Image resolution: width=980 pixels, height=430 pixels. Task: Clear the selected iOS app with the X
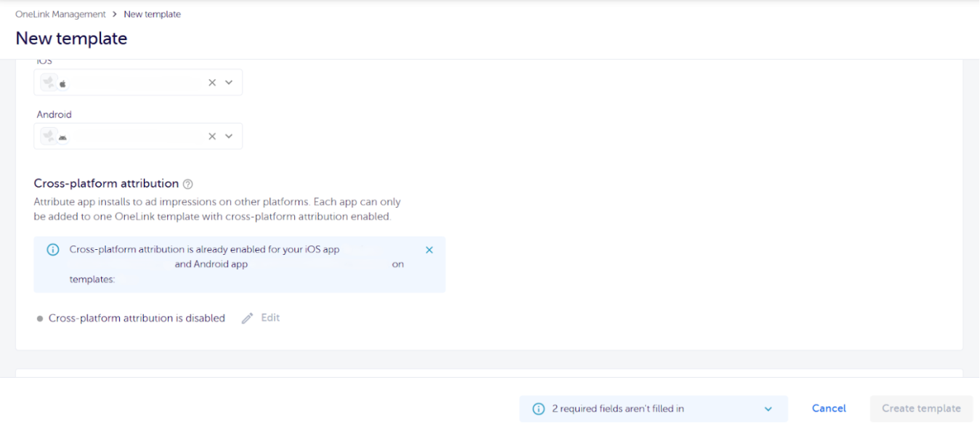[x=211, y=82]
